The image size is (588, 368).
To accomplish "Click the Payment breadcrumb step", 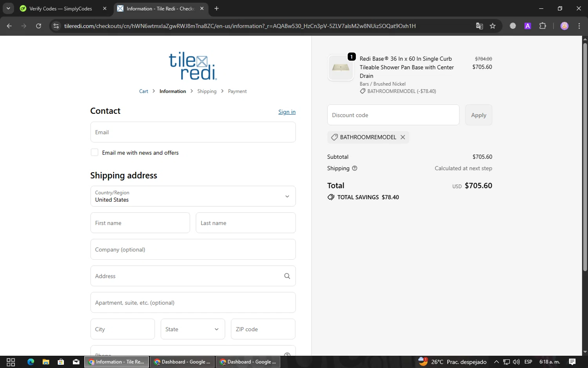I will pos(237,91).
